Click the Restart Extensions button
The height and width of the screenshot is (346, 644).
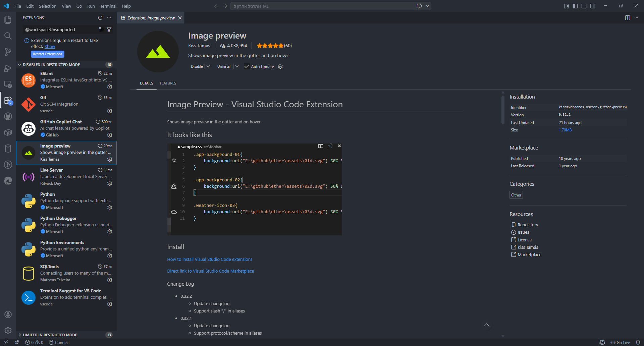click(48, 54)
